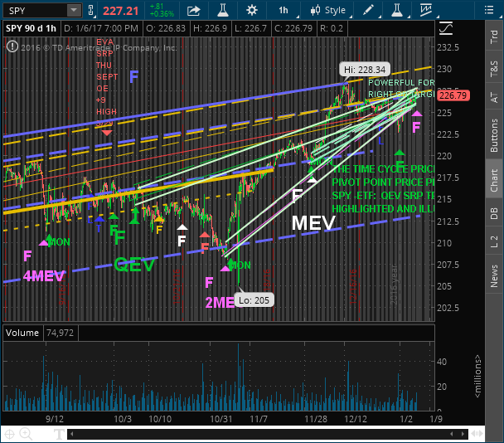The width and height of the screenshot is (504, 443).
Task: Click the zoom magnifier icon at bottom
Action: tap(26, 435)
